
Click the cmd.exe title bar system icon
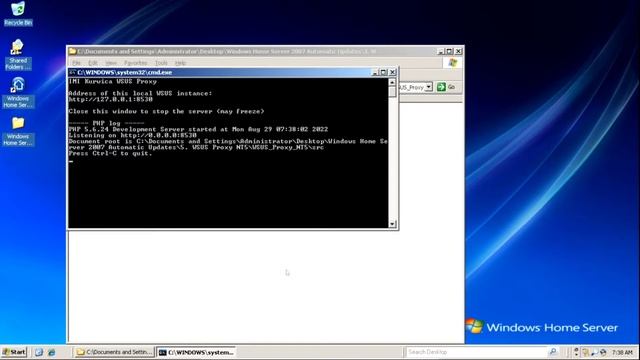72,72
